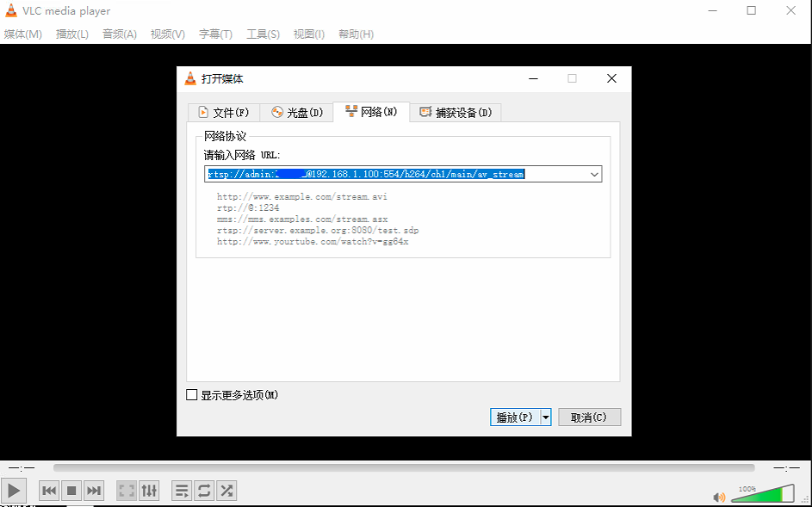Adjust the volume slider at 100%
812x507 pixels.
point(762,493)
